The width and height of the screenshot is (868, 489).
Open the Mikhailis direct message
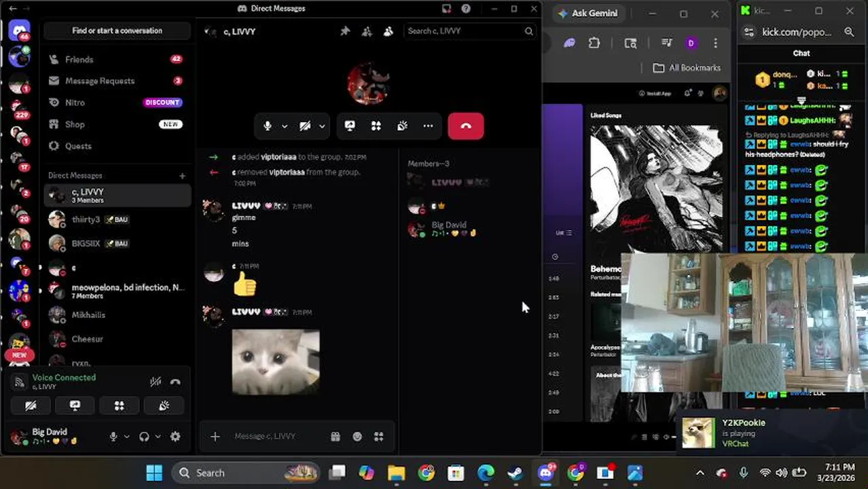click(x=117, y=315)
